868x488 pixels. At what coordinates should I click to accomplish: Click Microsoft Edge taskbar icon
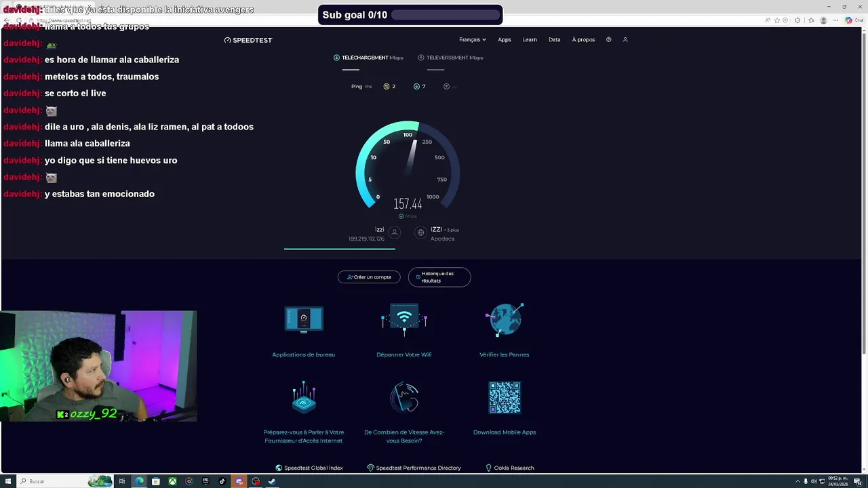point(139,481)
